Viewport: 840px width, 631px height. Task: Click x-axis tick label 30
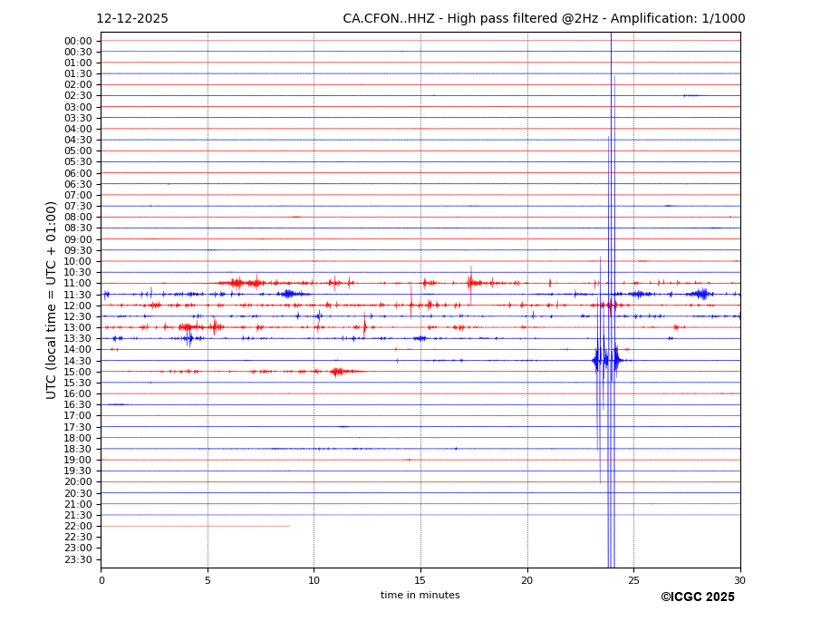click(x=739, y=580)
